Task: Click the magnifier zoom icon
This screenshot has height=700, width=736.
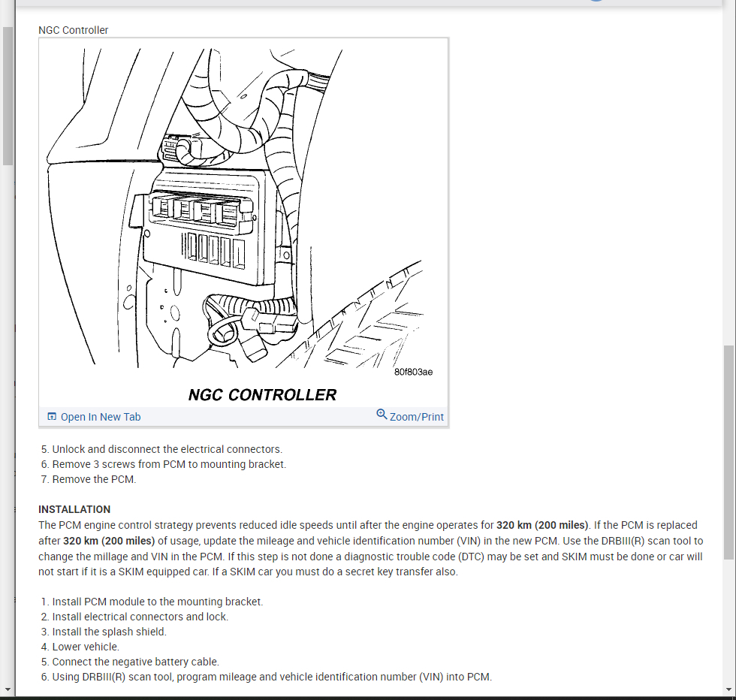Action: coord(382,415)
